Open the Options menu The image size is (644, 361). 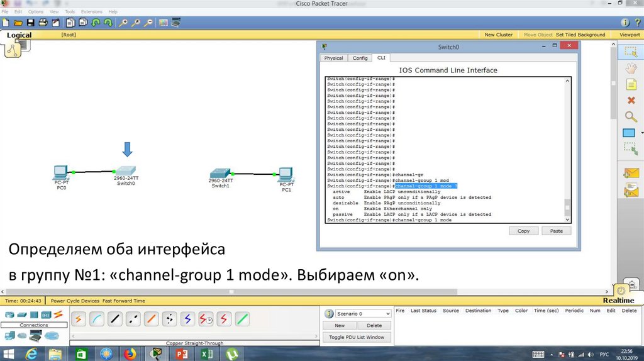[x=36, y=11]
